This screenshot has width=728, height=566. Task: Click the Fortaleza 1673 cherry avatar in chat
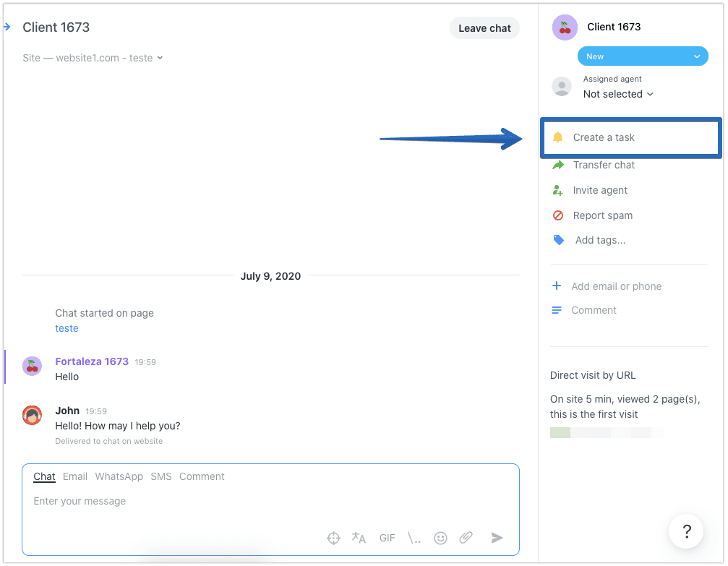click(x=32, y=366)
